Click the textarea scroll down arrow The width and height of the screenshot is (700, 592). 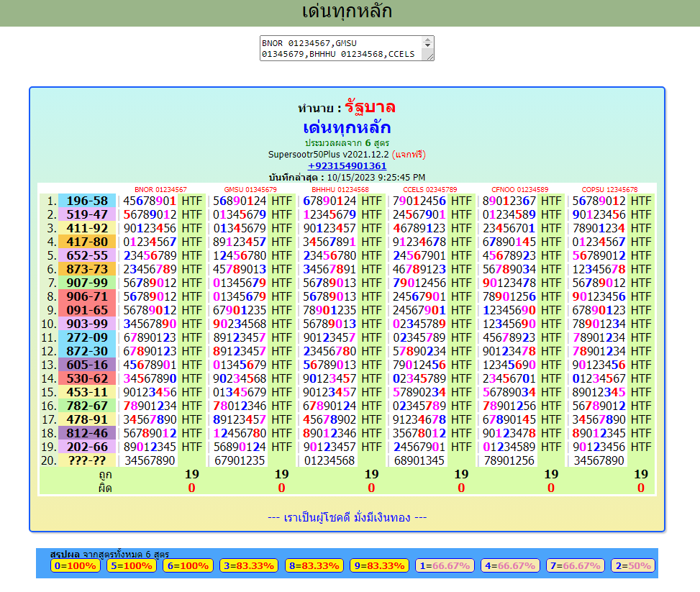[x=427, y=45]
